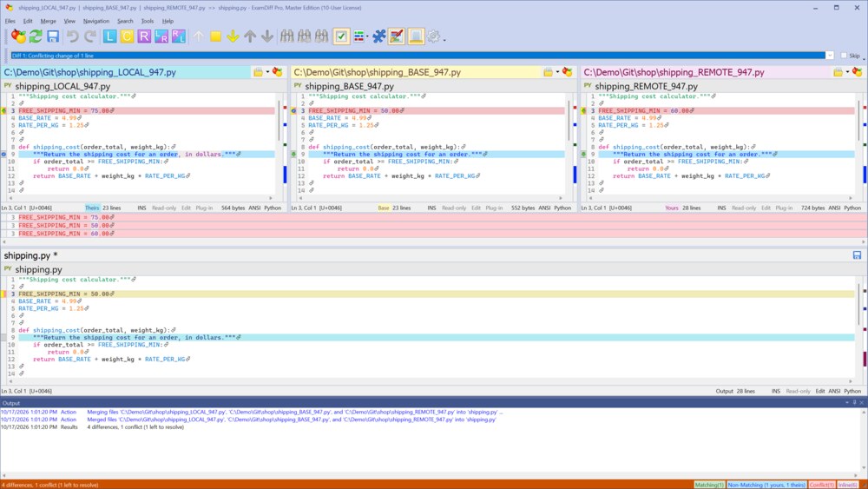Open the diff list dropdown arrow
Viewport: 868px width, 489px height.
[829, 56]
